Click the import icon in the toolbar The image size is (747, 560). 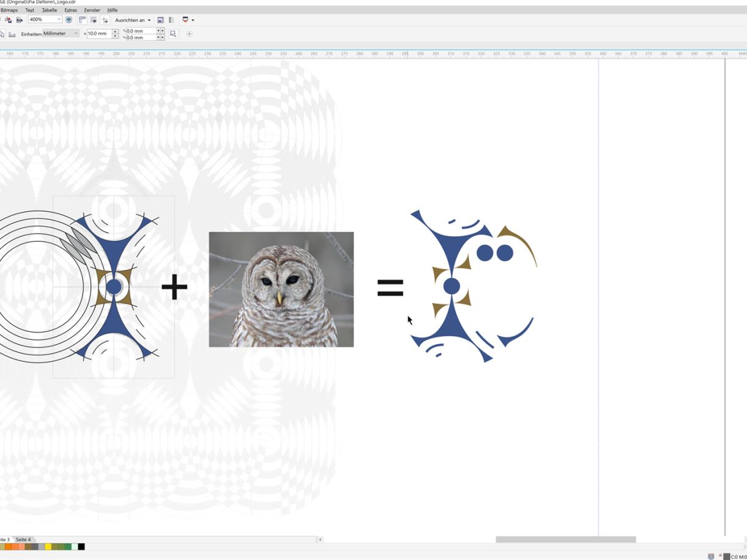click(8, 20)
